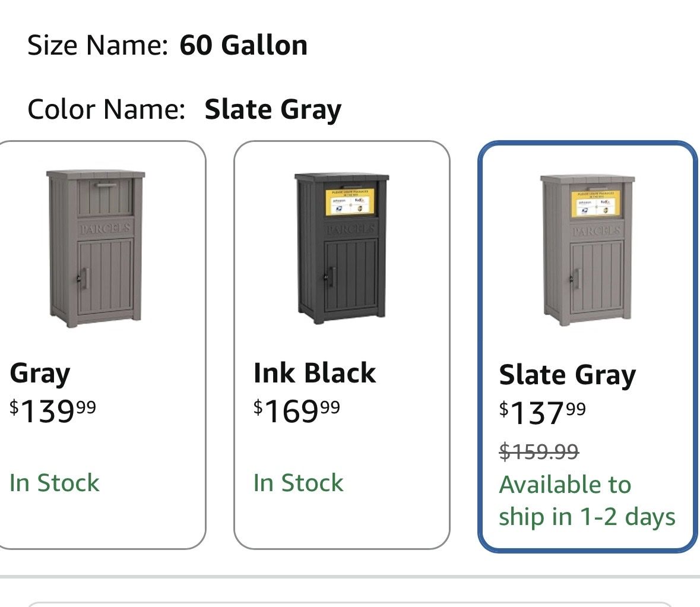Click the 60 Gallon size name label
Screen dimensions: 700x607
coord(243,45)
